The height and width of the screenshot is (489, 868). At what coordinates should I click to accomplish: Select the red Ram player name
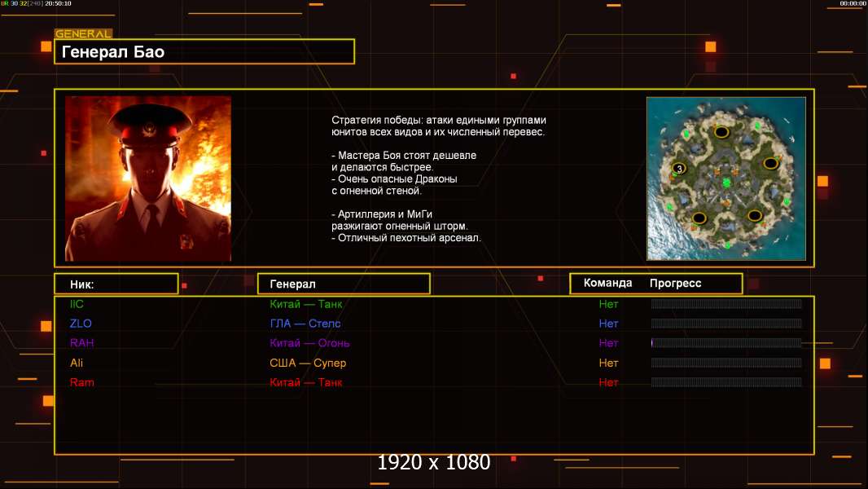click(x=81, y=382)
